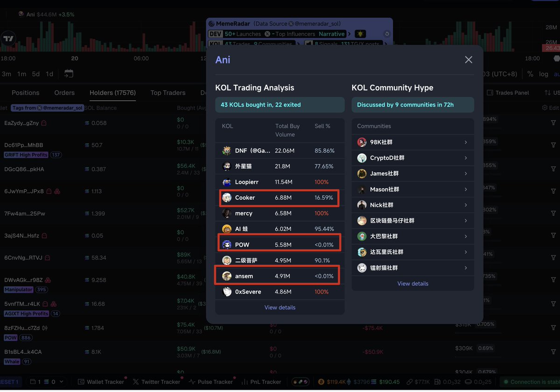This screenshot has height=392, width=560.
Task: Open the PnL Tracker
Action: pos(262,382)
